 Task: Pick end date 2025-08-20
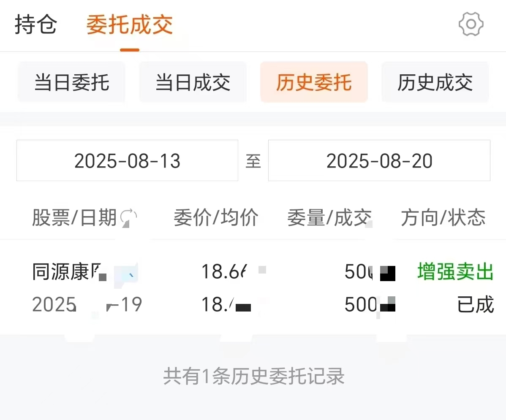pos(379,160)
